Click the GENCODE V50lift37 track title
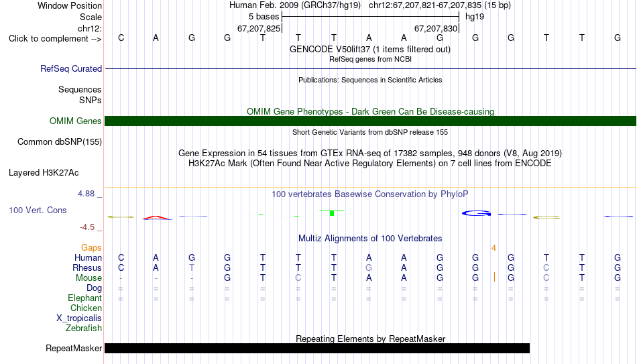 click(x=369, y=50)
